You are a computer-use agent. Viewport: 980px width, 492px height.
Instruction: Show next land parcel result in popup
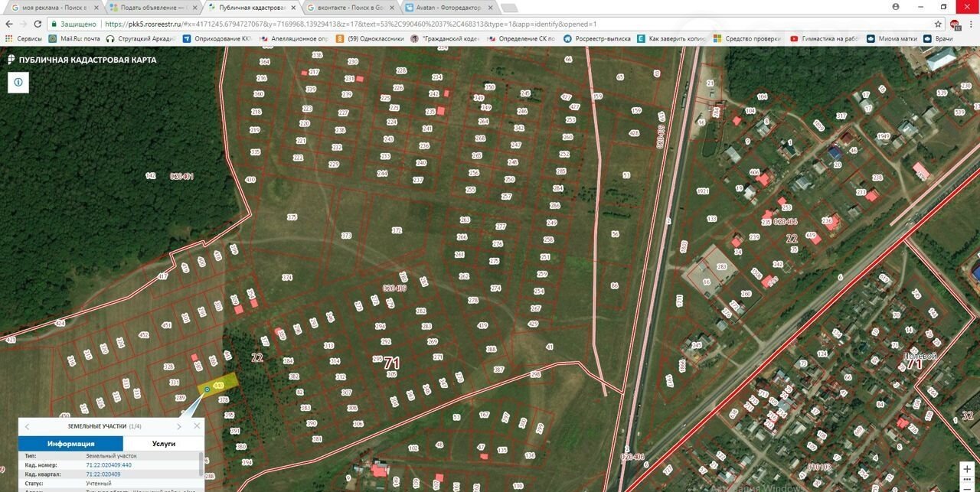pos(179,426)
